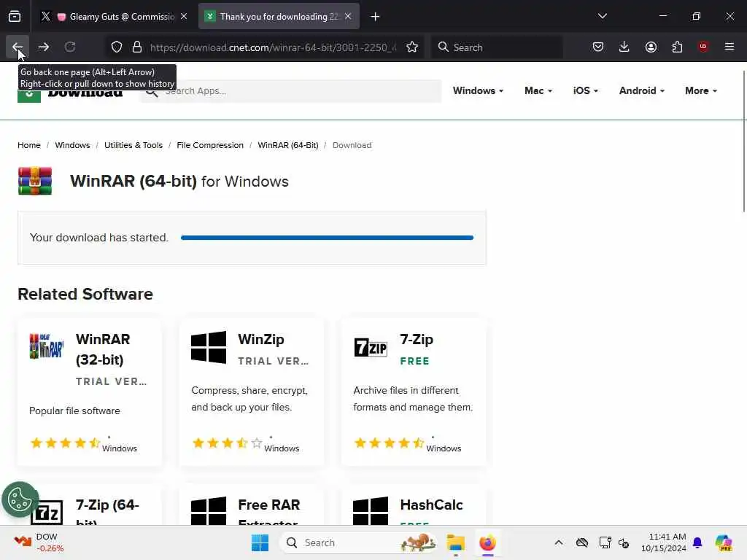Bookmark this page with the star icon
Image resolution: width=747 pixels, height=560 pixels.
tap(412, 47)
